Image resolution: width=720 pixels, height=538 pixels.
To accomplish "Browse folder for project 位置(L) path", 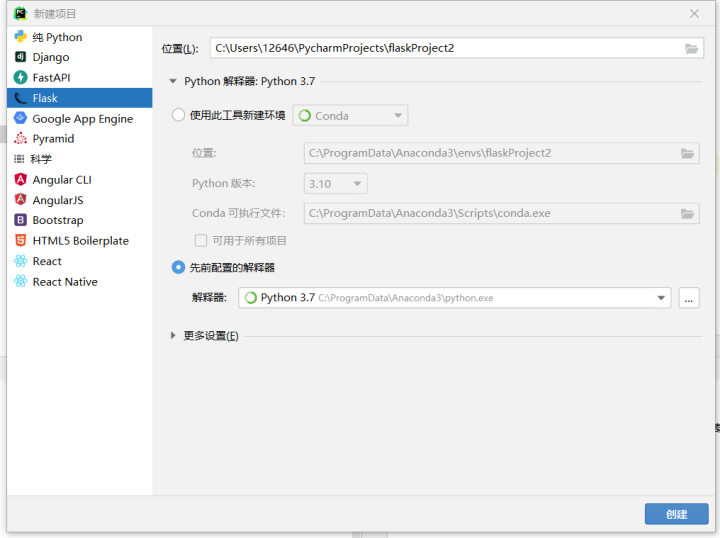I will point(692,48).
